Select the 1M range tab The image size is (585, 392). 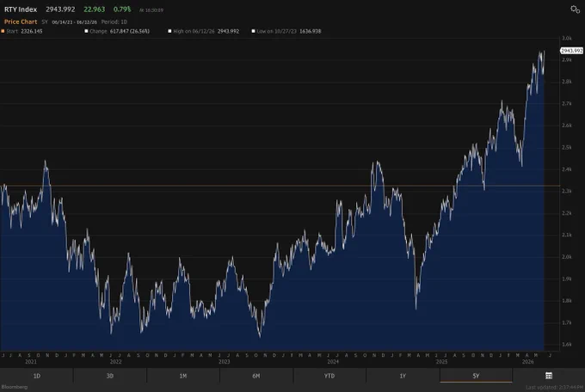point(182,376)
